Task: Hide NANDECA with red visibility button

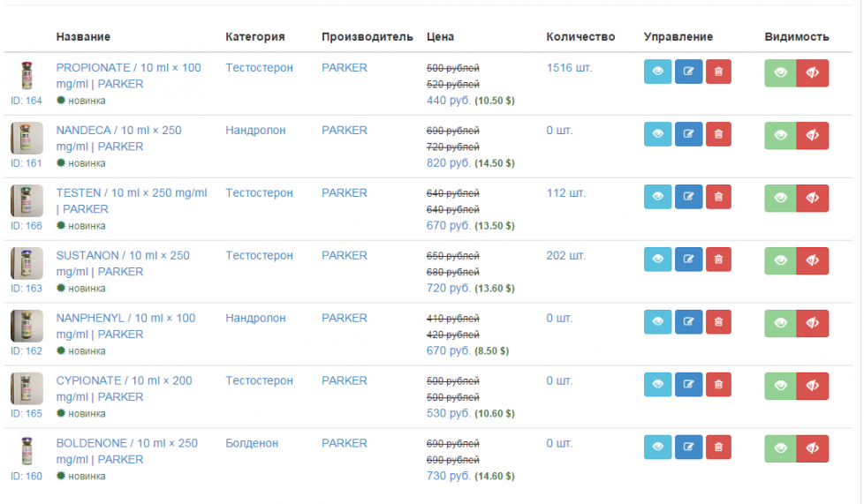Action: [x=813, y=136]
